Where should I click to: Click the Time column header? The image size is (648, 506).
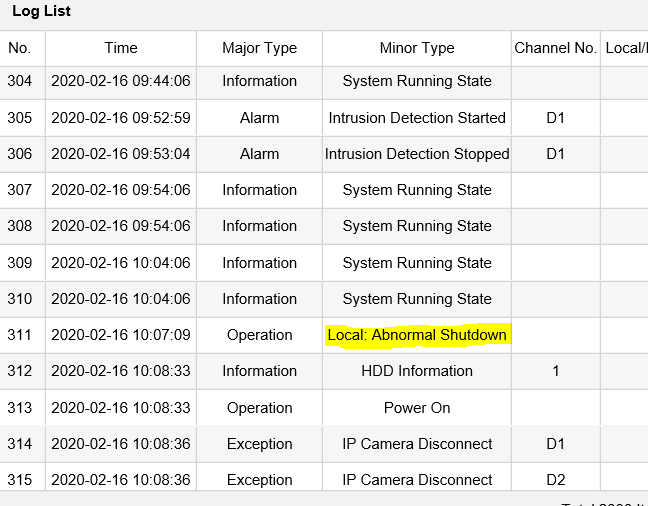pos(121,48)
